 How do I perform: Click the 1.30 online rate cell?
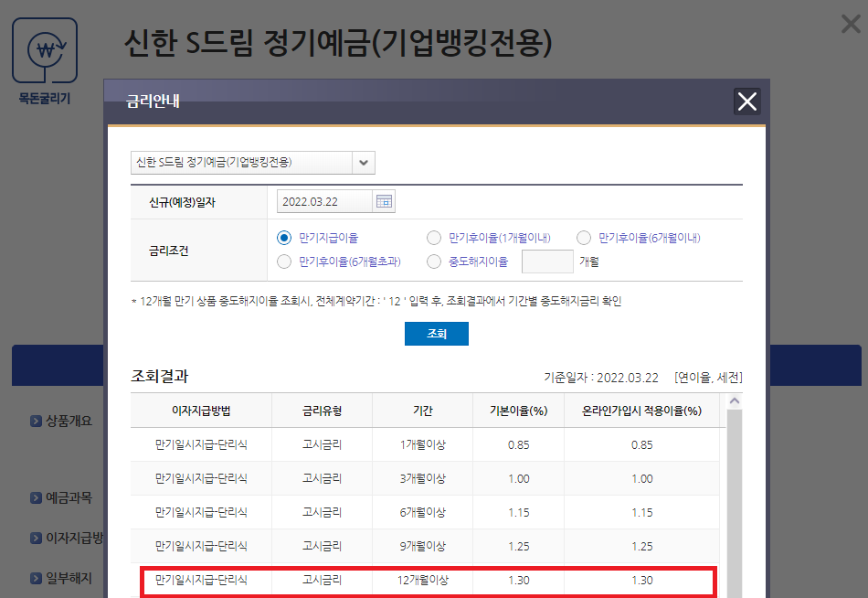(642, 581)
